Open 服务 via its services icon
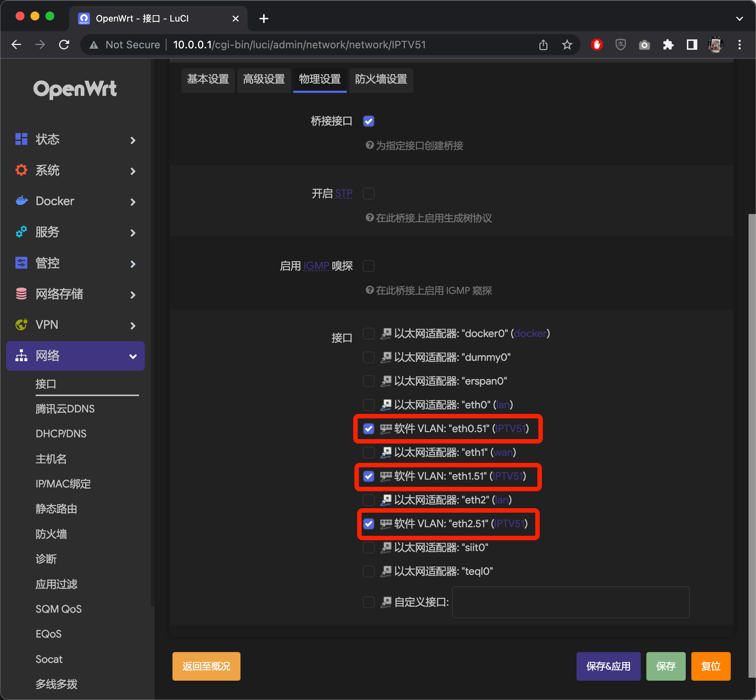Image resolution: width=756 pixels, height=700 pixels. click(21, 232)
